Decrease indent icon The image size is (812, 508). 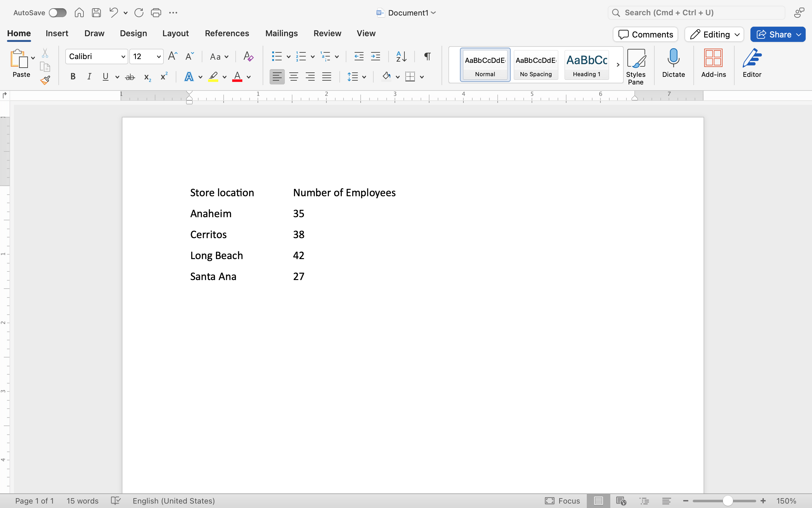[359, 56]
